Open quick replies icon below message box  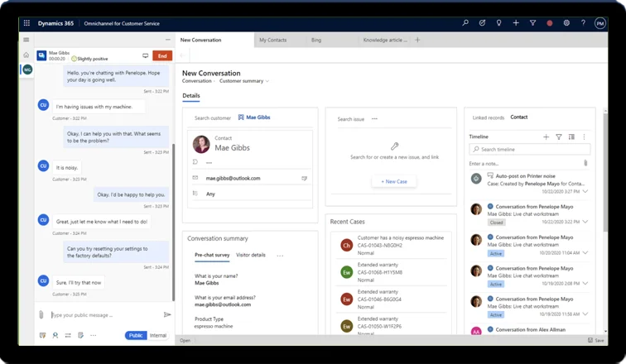tap(42, 335)
